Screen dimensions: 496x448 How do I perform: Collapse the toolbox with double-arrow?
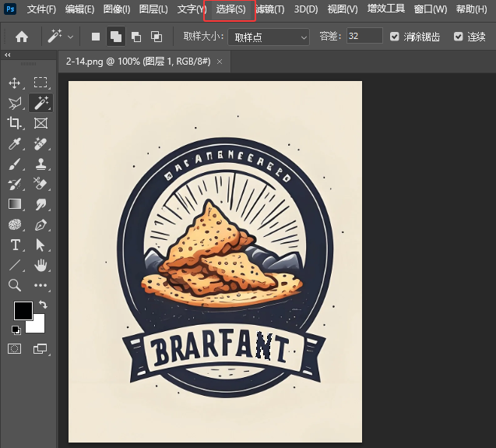coord(8,55)
